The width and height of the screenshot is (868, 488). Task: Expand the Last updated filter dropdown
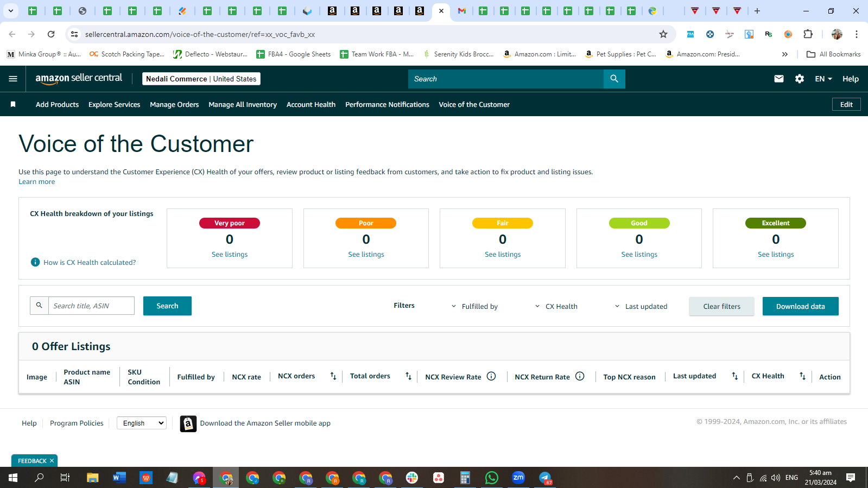tap(641, 306)
